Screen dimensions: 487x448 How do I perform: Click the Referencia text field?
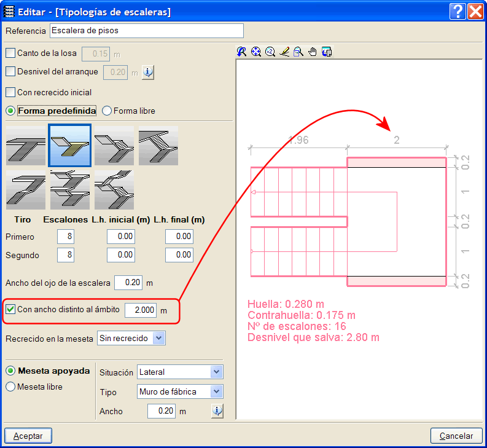click(147, 31)
